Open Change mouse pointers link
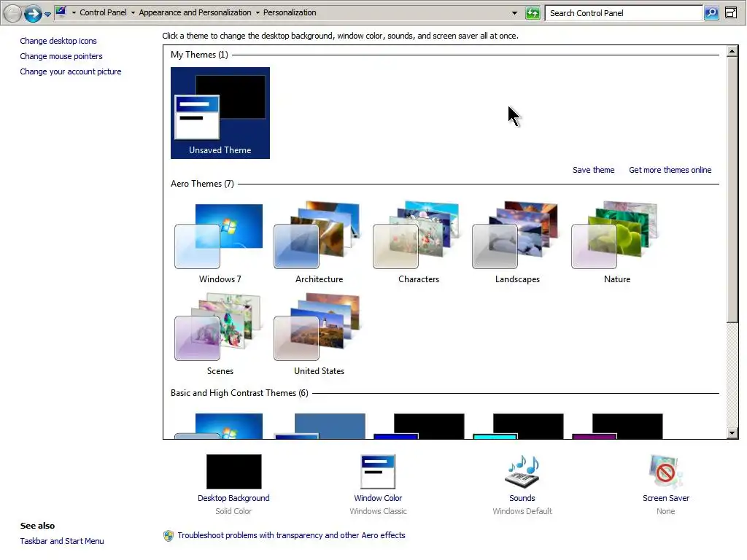 tap(61, 56)
